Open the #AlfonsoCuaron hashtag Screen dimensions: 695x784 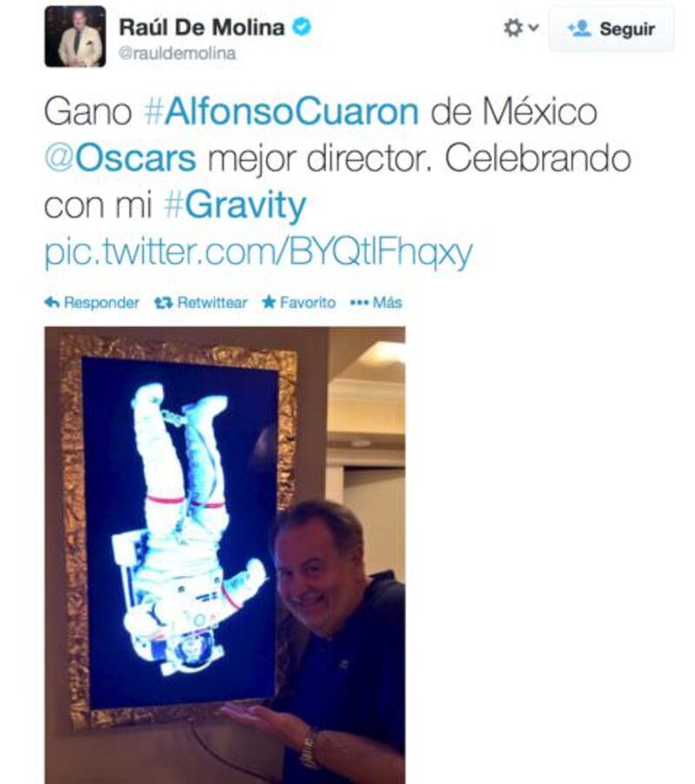click(281, 111)
